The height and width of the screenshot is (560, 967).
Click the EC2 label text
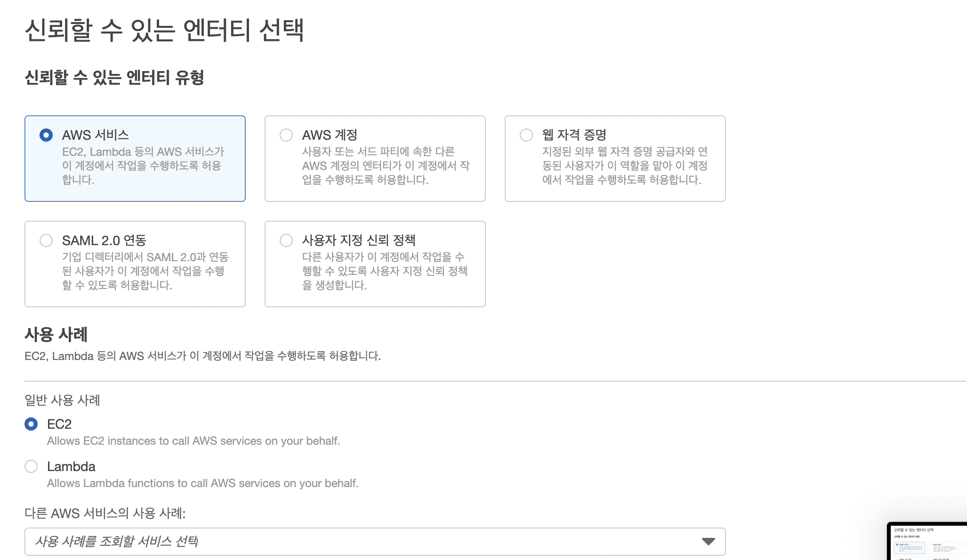point(59,424)
